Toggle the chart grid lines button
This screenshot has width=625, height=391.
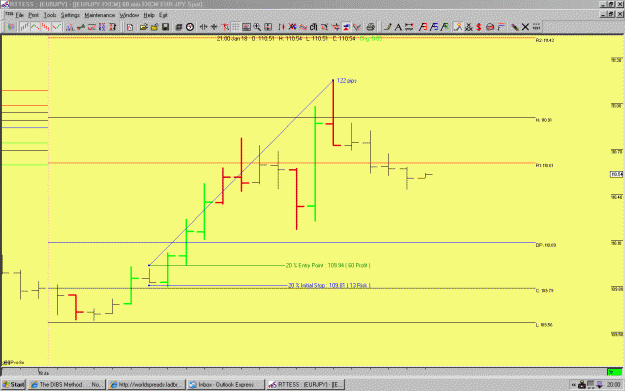pyautogui.click(x=236, y=27)
